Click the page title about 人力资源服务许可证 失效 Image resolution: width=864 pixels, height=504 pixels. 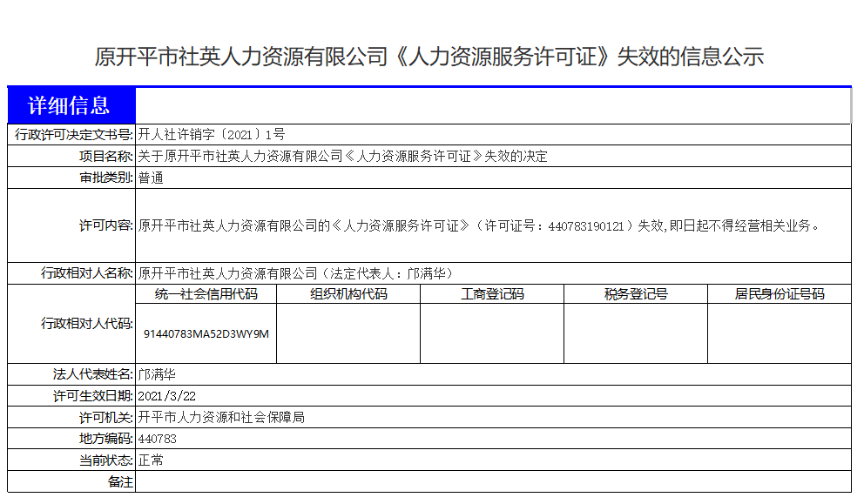429,57
